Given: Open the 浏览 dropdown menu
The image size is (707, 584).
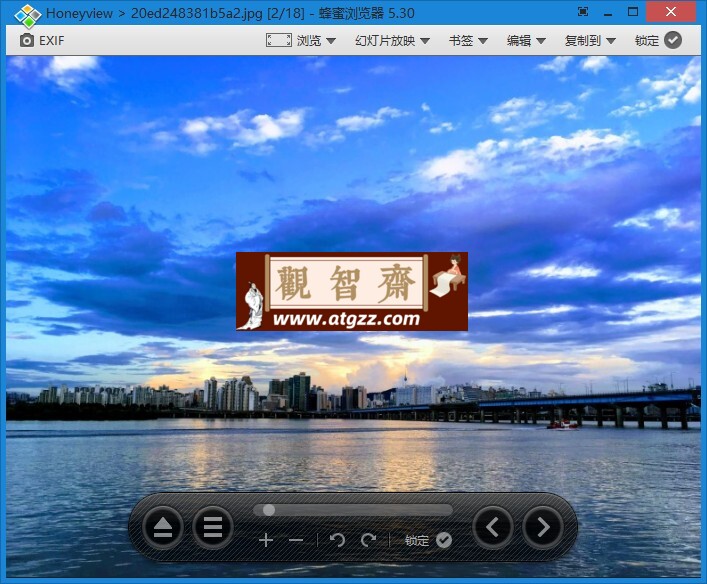Looking at the screenshot, I should (316, 41).
